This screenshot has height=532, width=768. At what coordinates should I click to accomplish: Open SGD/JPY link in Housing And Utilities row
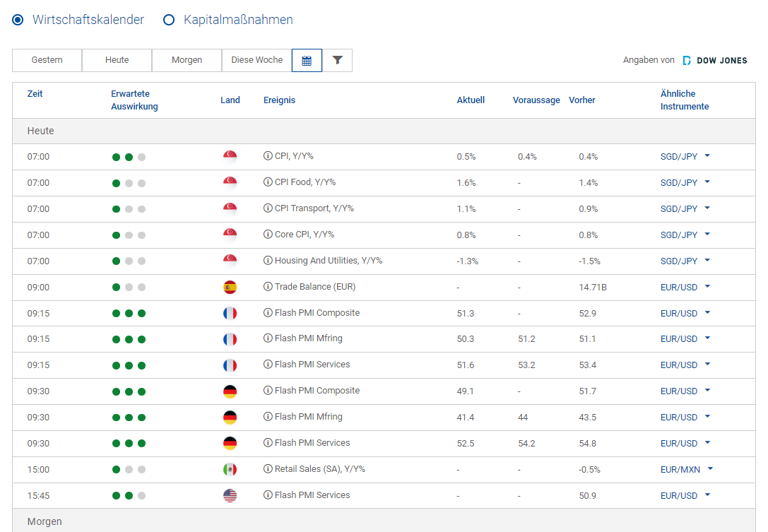click(x=678, y=261)
